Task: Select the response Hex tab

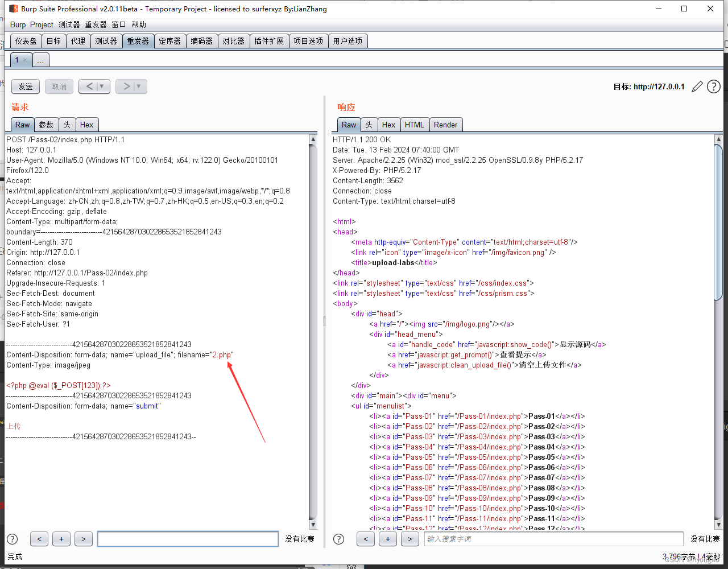Action: [389, 125]
